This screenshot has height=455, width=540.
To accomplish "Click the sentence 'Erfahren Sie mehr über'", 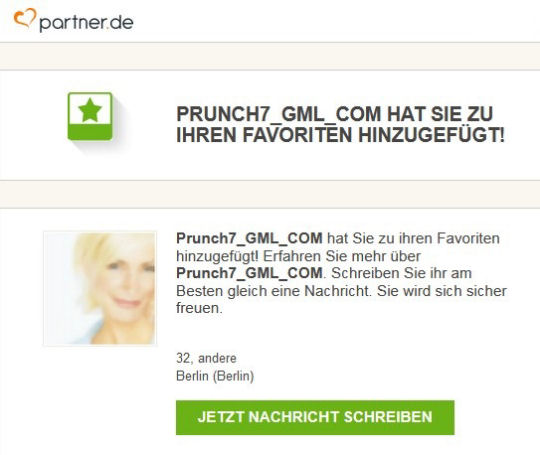I will 342,256.
